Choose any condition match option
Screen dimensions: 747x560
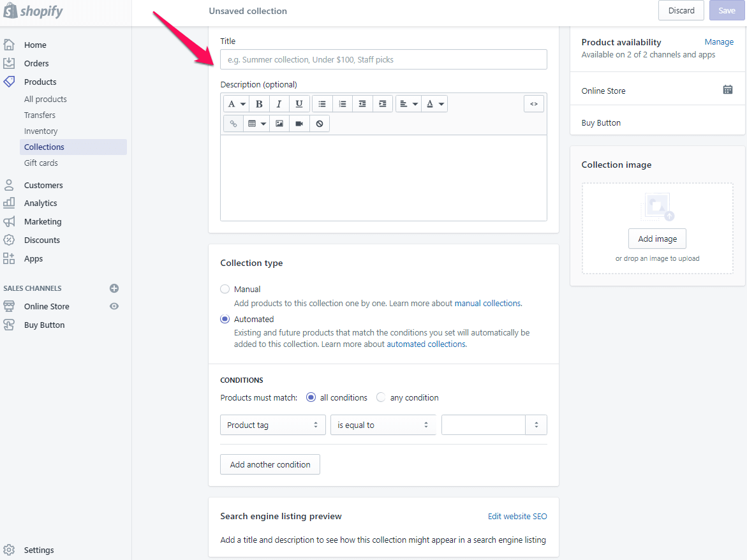tap(381, 397)
